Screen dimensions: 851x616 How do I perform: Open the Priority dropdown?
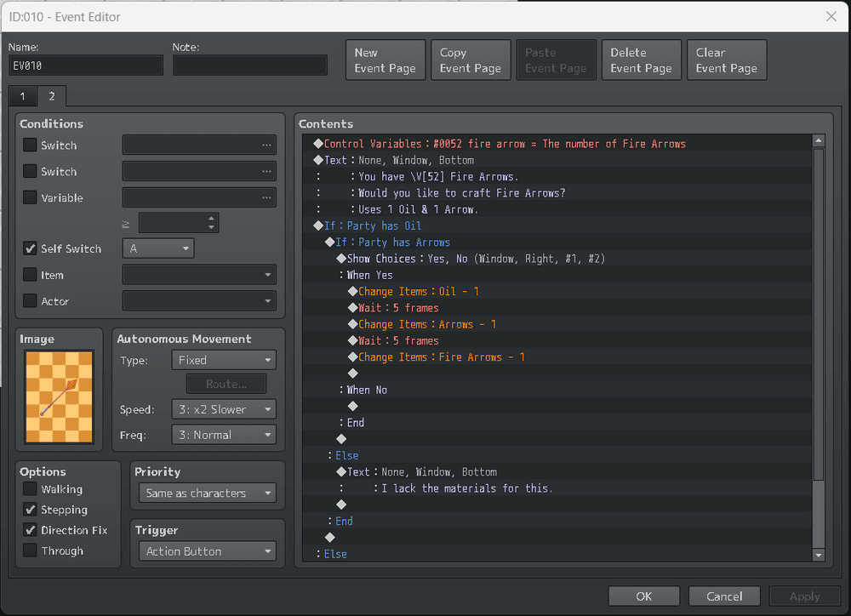point(207,493)
